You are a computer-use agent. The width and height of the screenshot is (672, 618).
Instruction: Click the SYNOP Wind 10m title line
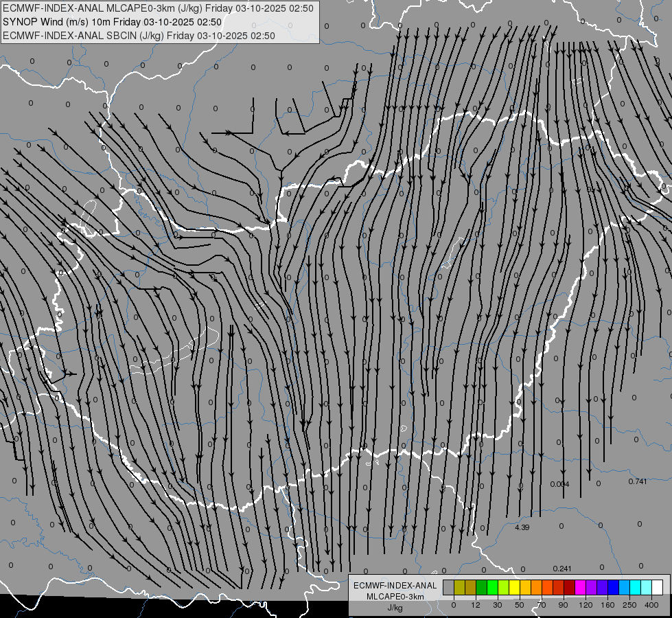[113, 22]
